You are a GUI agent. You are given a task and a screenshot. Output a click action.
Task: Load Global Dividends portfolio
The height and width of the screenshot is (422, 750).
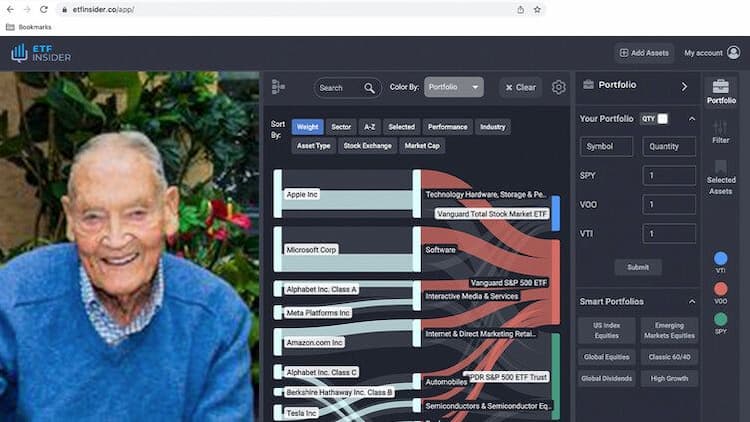point(607,378)
